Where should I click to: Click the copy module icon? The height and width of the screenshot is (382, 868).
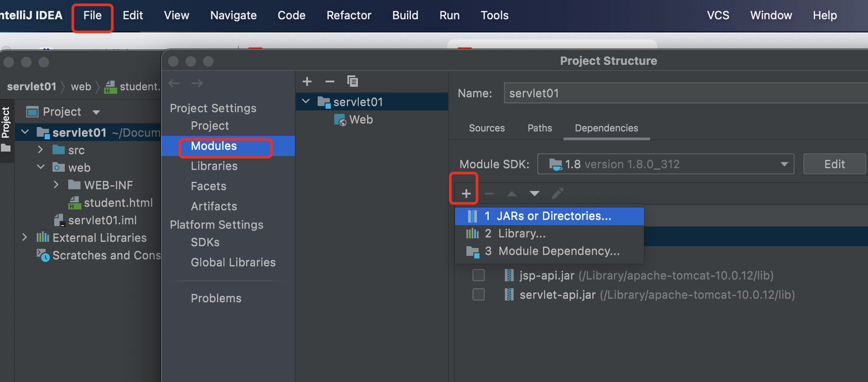pyautogui.click(x=353, y=81)
